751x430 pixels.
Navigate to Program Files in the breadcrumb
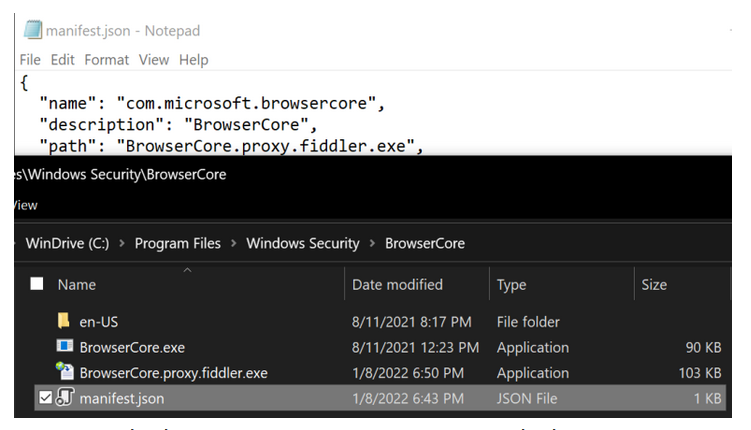(x=179, y=243)
